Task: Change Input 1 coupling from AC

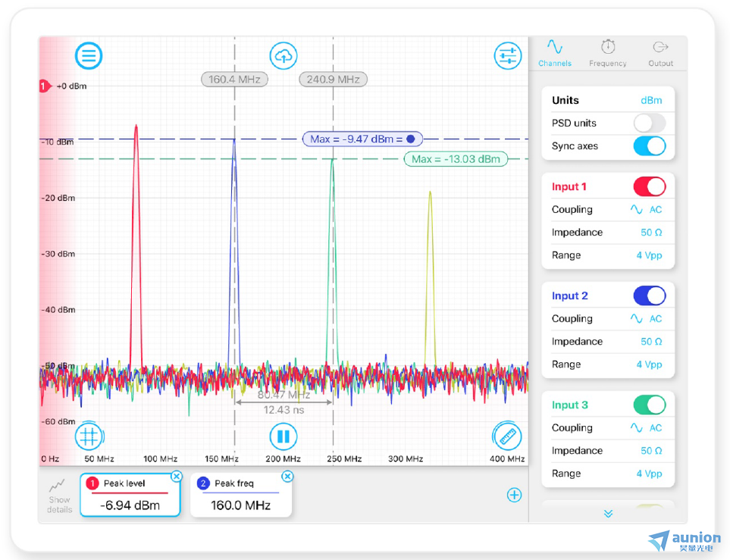Action: [646, 209]
